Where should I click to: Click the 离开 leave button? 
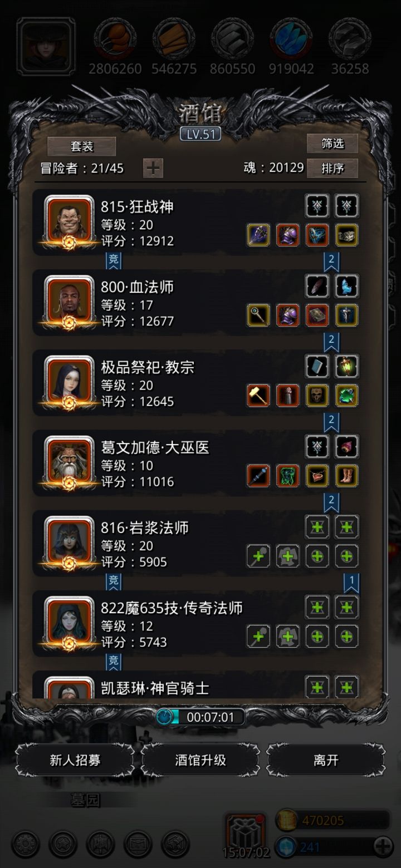click(x=326, y=760)
